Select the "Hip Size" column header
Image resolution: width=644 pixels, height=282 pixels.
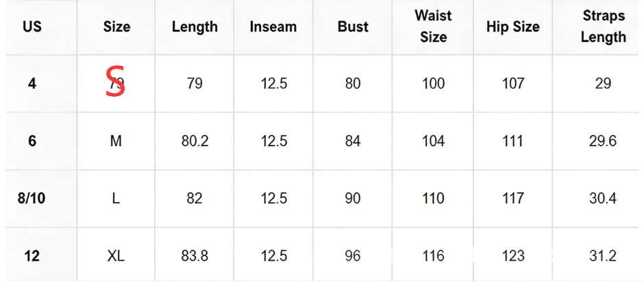click(512, 27)
